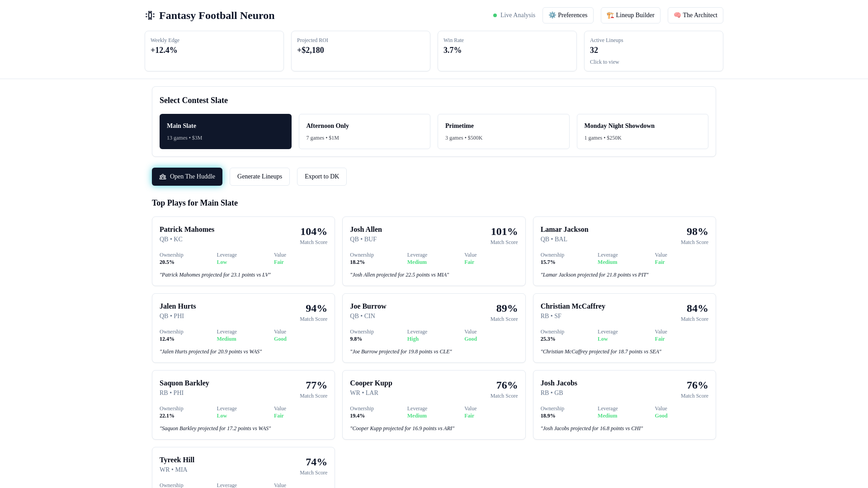This screenshot has width=868, height=488.
Task: Click Joe Burrow's High leverage value
Action: tap(413, 339)
